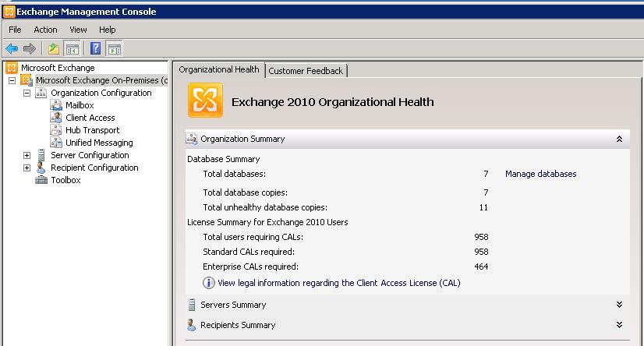This screenshot has width=644, height=346.
Task: Click the Servers Summary server icon
Action: click(191, 305)
